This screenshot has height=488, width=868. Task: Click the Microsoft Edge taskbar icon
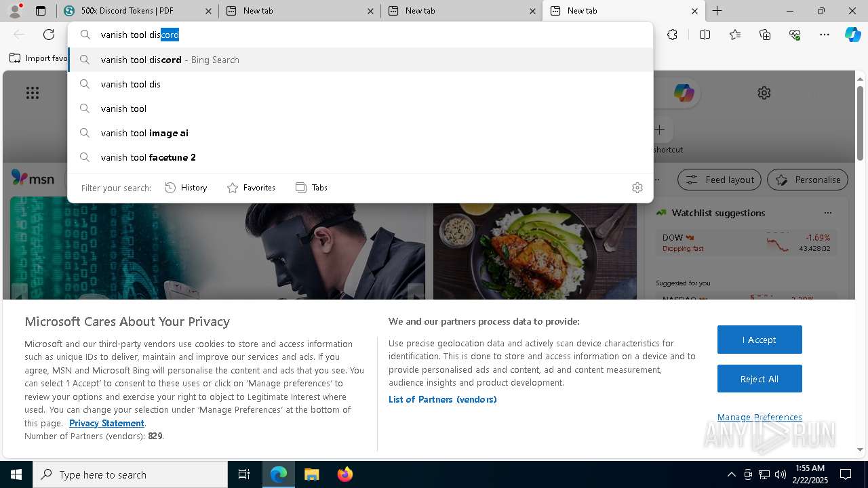(279, 474)
